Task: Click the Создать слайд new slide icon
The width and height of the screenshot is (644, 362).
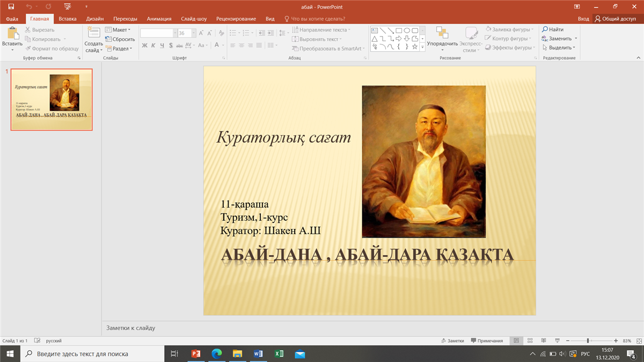Action: 93,33
